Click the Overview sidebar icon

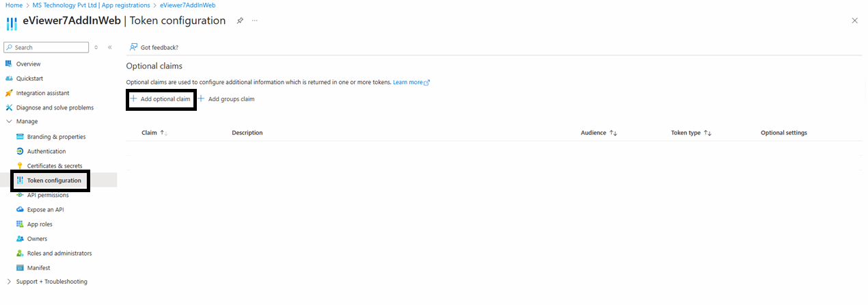[9, 64]
